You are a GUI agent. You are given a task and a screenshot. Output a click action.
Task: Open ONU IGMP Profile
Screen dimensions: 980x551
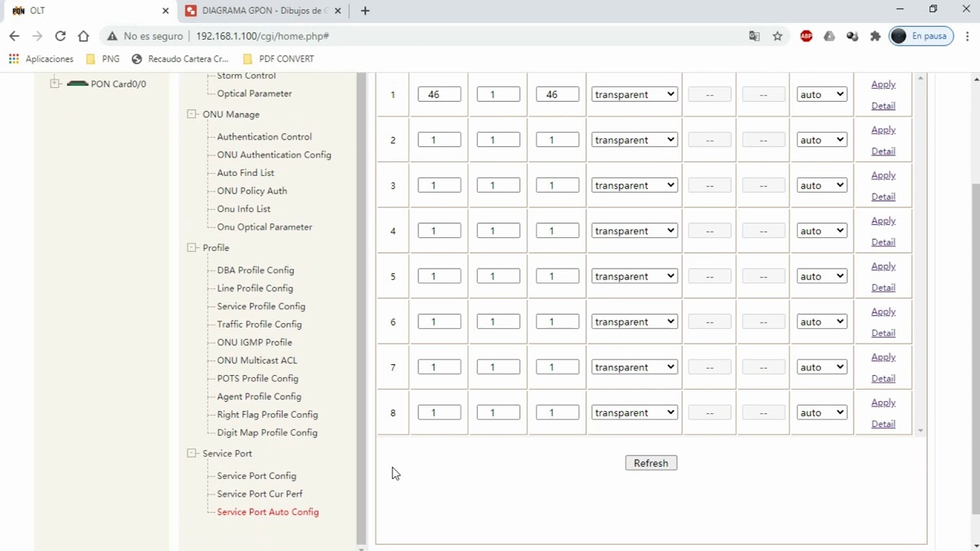click(254, 342)
